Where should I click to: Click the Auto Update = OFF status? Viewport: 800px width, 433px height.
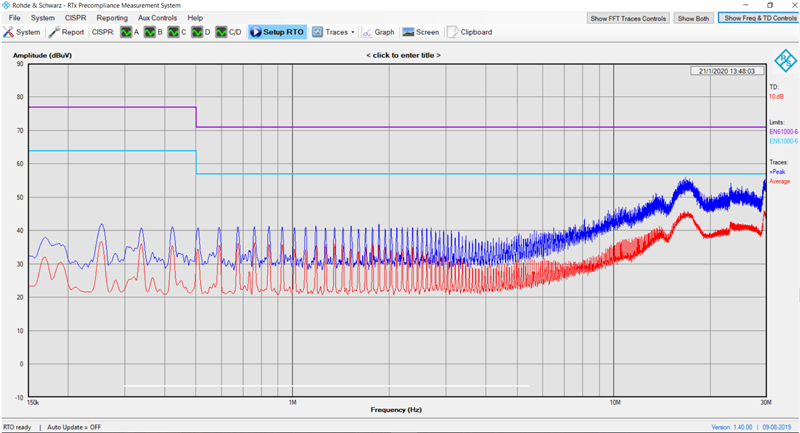click(x=74, y=427)
